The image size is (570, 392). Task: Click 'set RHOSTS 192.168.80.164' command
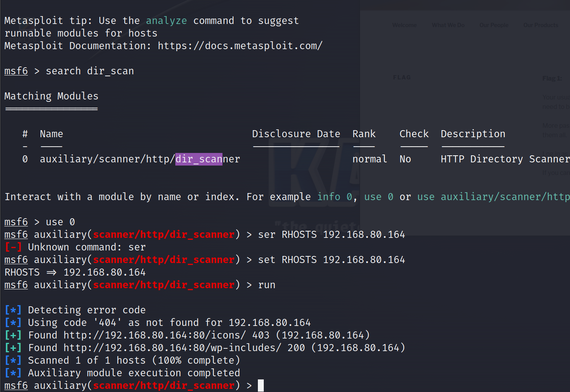(331, 260)
